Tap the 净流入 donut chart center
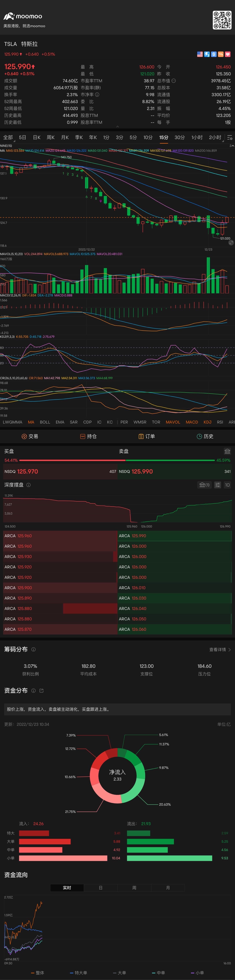235x980 pixels. [117, 776]
